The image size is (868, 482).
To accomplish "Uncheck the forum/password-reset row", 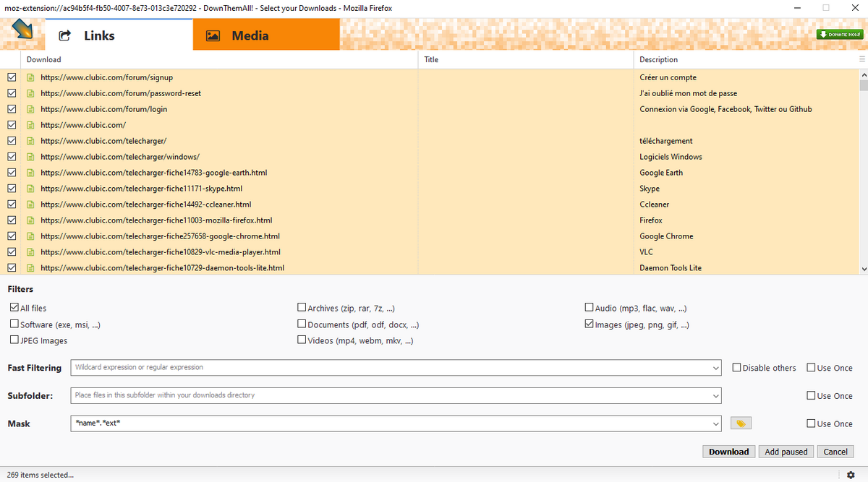I will click(x=12, y=93).
